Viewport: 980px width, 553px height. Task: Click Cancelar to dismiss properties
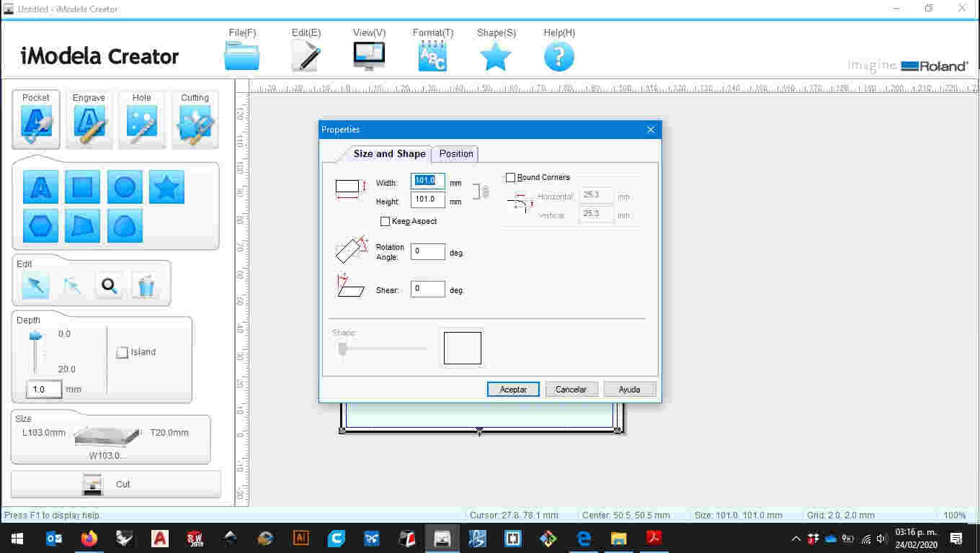[x=571, y=389]
